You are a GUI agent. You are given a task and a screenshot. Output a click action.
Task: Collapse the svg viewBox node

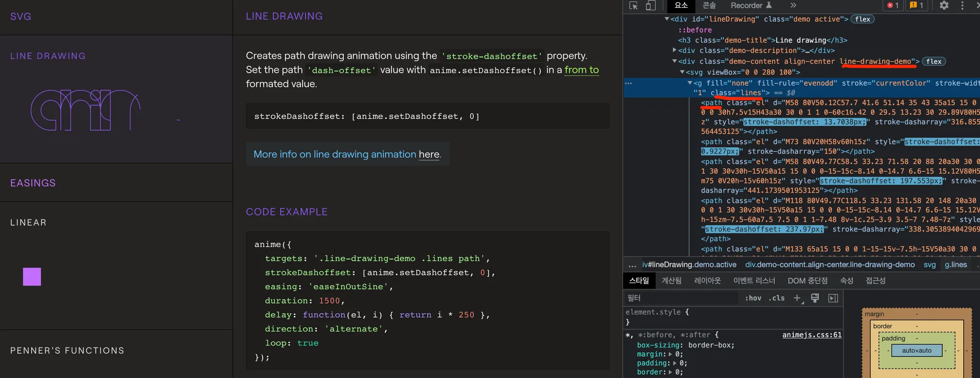(x=682, y=72)
